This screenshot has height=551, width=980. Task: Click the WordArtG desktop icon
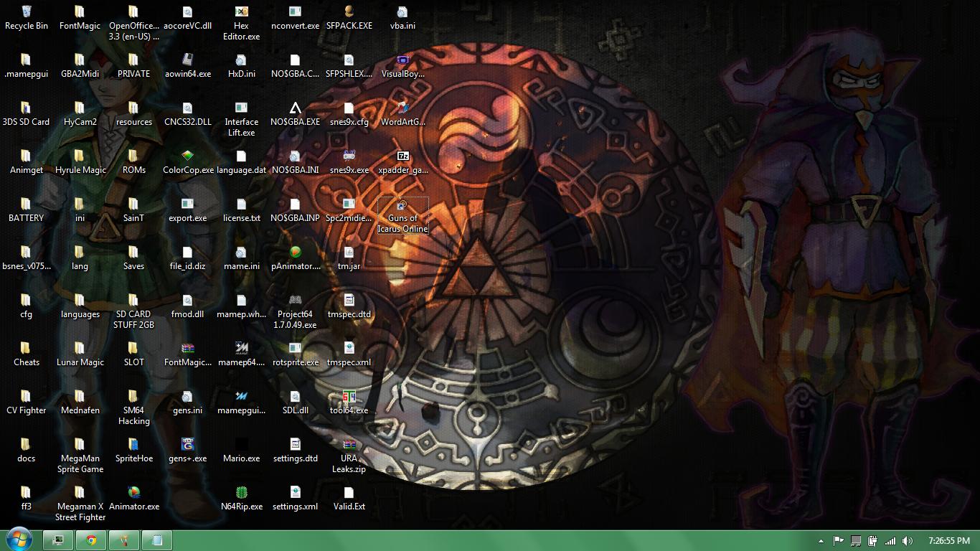tap(402, 115)
